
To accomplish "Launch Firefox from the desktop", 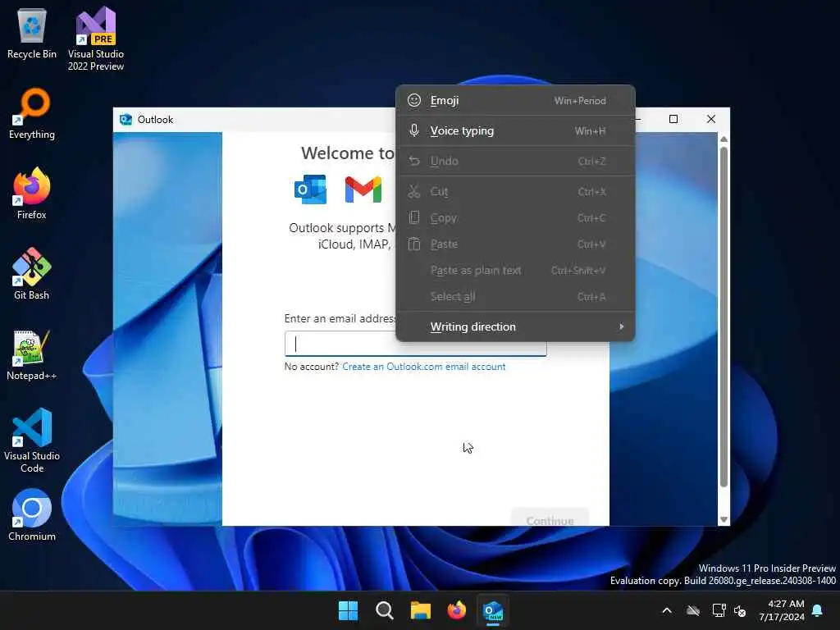I will [x=32, y=194].
